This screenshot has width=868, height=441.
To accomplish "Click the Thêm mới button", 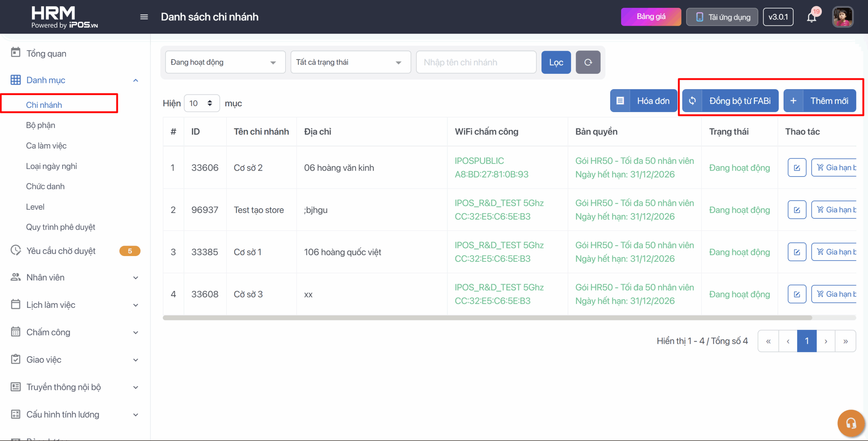I will pyautogui.click(x=820, y=101).
